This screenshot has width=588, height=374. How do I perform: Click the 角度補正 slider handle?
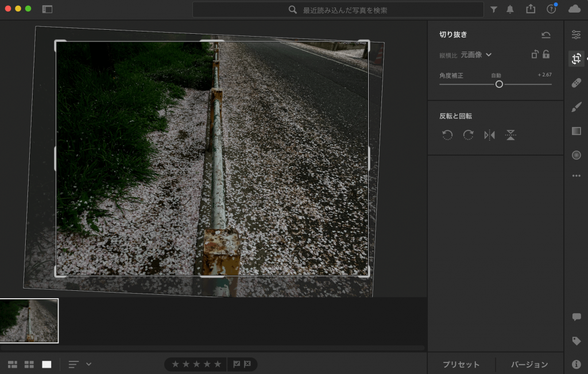tap(499, 84)
